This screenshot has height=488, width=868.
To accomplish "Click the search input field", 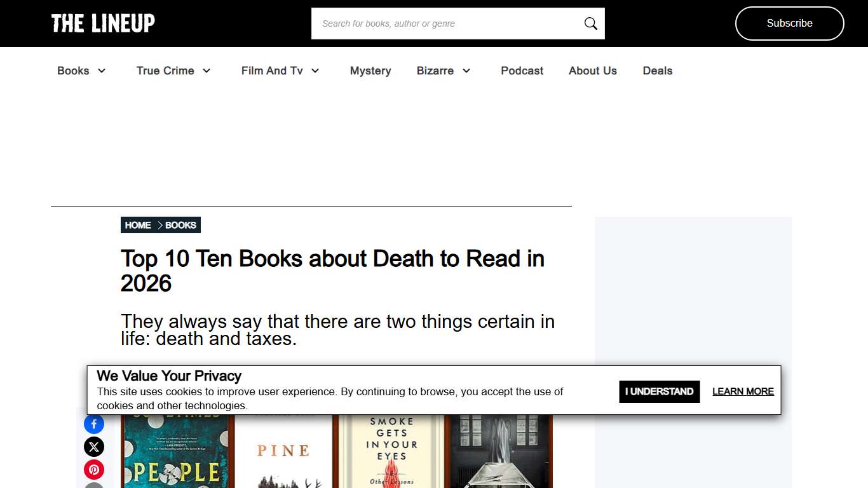I will pyautogui.click(x=445, y=23).
